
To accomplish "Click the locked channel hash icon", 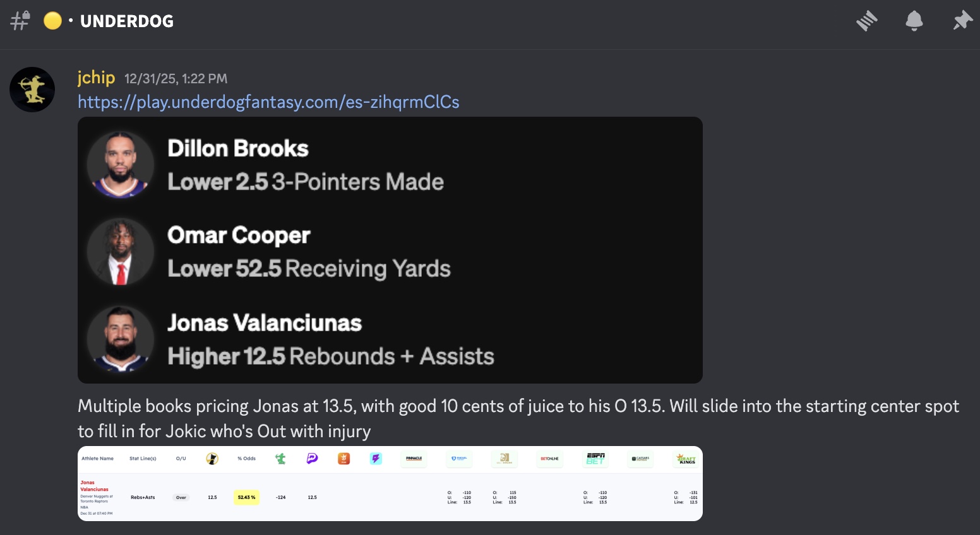I will pyautogui.click(x=20, y=21).
